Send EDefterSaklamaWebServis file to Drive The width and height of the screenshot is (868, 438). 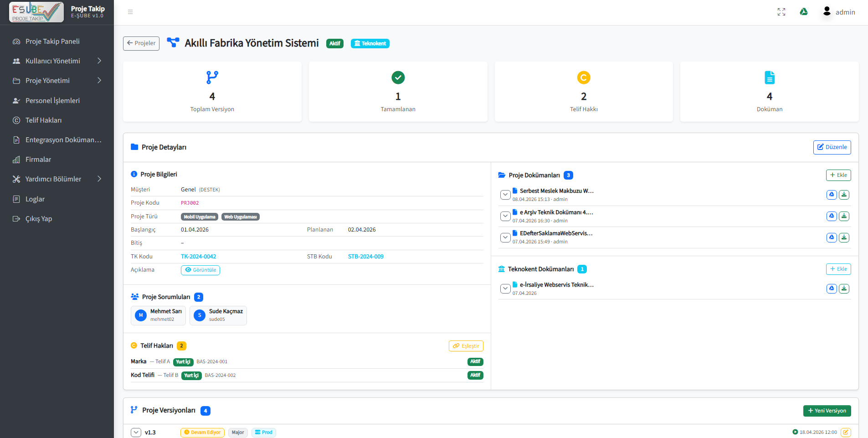tap(832, 237)
